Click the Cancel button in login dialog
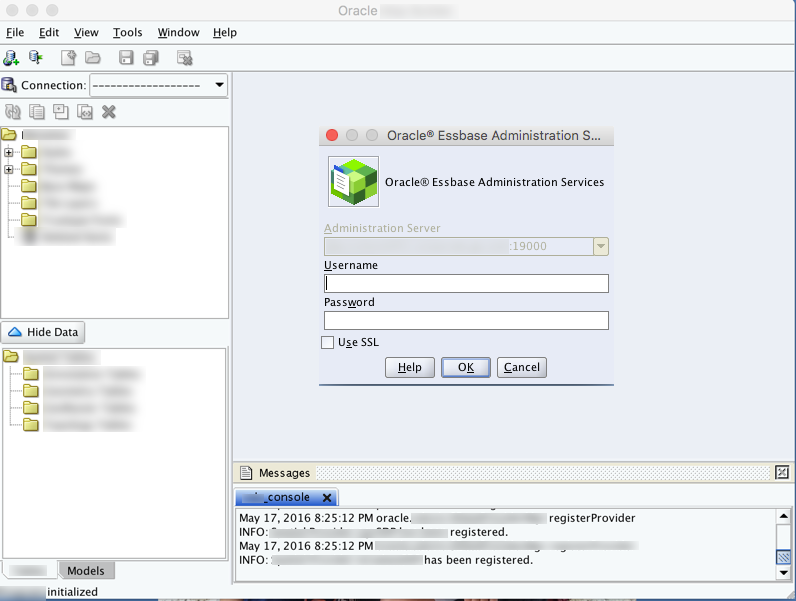 tap(521, 367)
